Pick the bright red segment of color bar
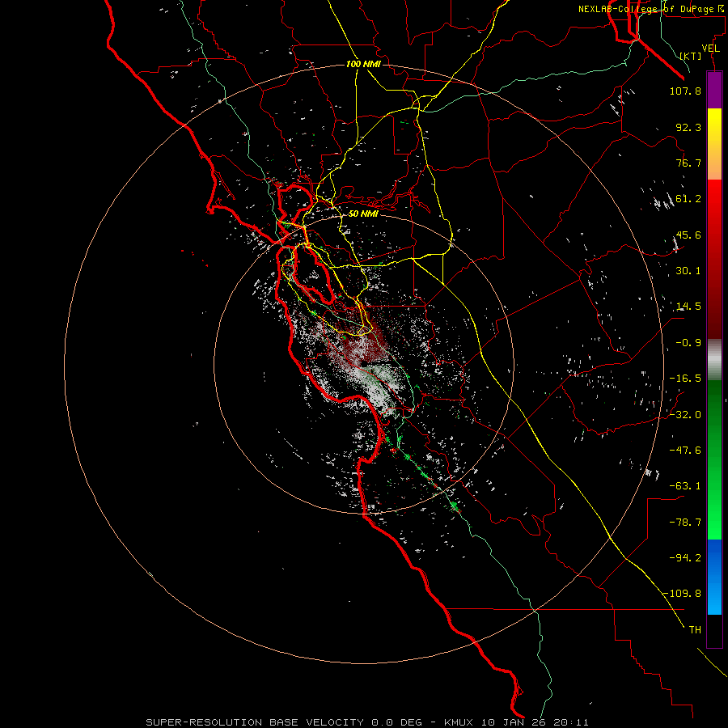The height and width of the screenshot is (728, 728). pyautogui.click(x=714, y=259)
